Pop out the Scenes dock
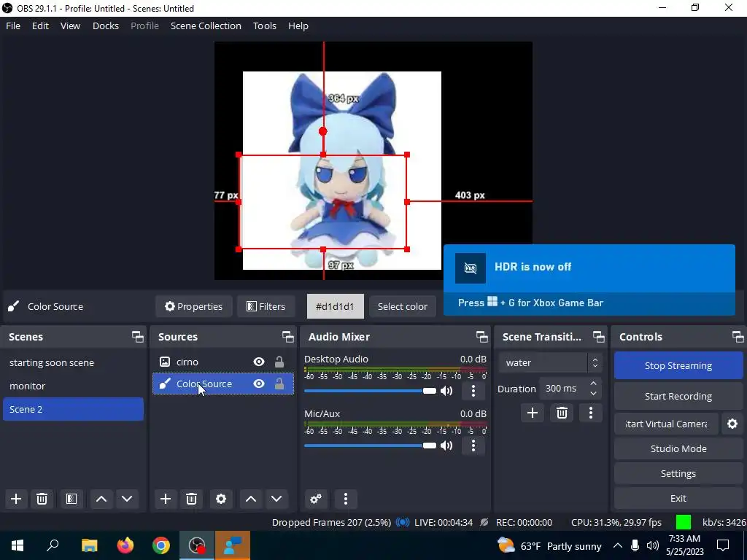This screenshot has width=747, height=560. [x=138, y=337]
